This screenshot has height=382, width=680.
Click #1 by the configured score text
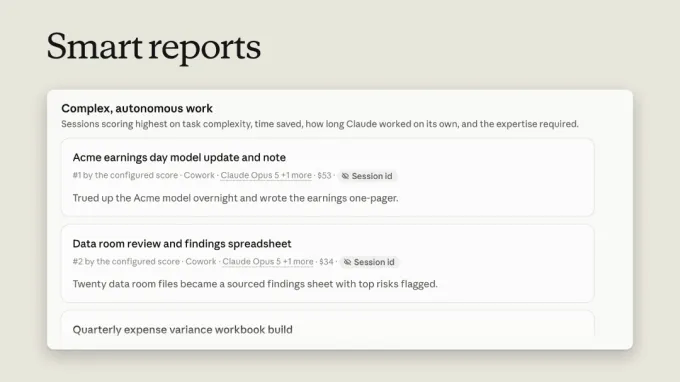click(125, 175)
